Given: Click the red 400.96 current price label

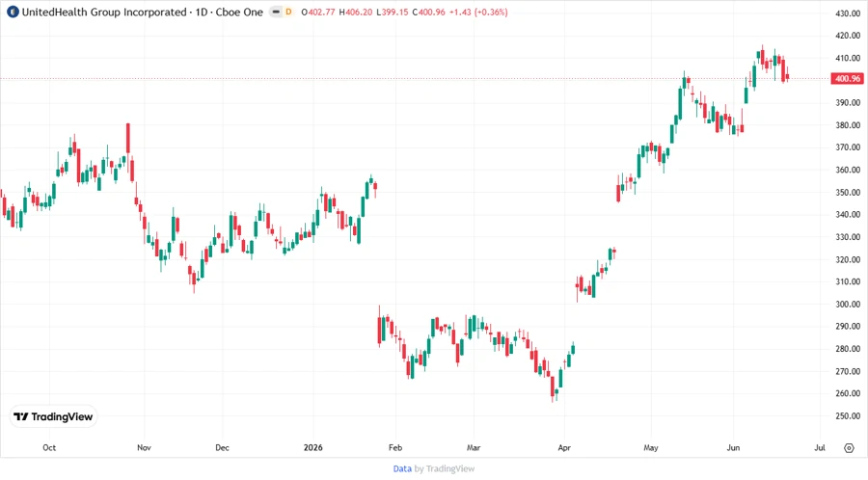Looking at the screenshot, I should pos(848,78).
